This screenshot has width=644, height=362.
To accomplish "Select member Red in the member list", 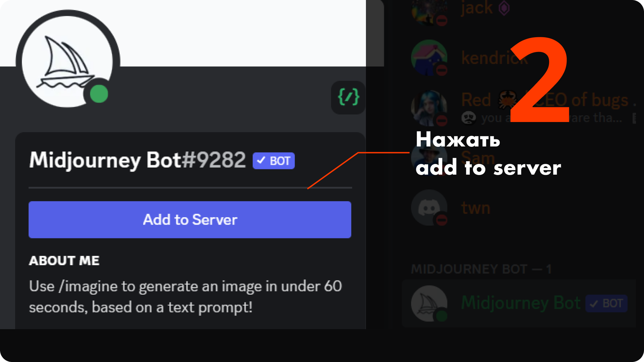I will pyautogui.click(x=476, y=100).
